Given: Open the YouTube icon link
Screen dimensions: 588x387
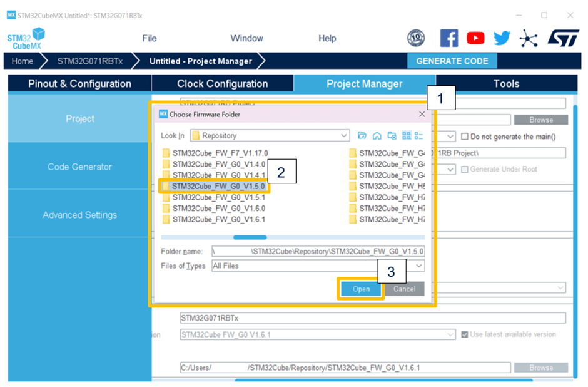Looking at the screenshot, I should (x=475, y=38).
